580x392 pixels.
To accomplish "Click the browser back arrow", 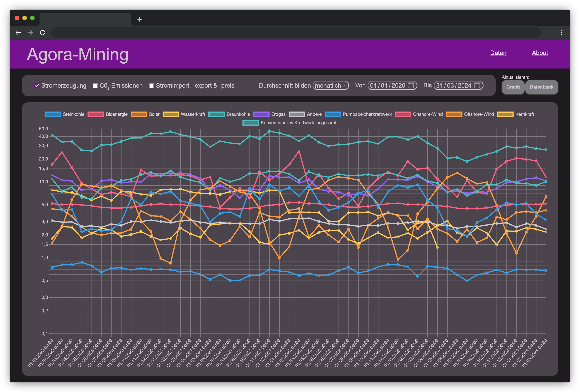I will 18,33.
